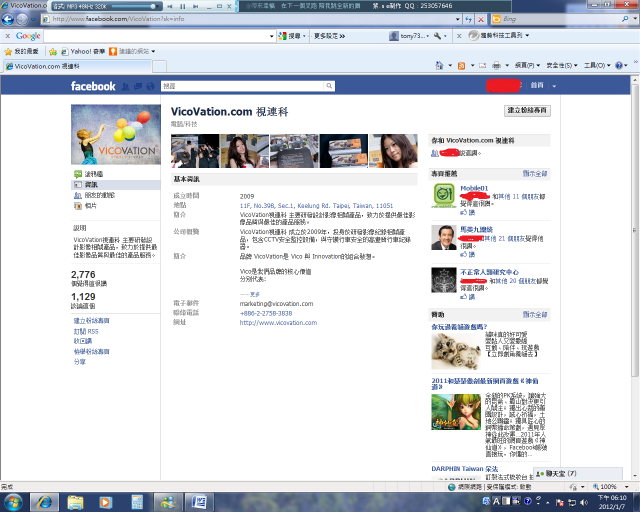Screen dimensions: 640x512
Task: Click the VicoVation balloon profile picture
Action: point(116,134)
